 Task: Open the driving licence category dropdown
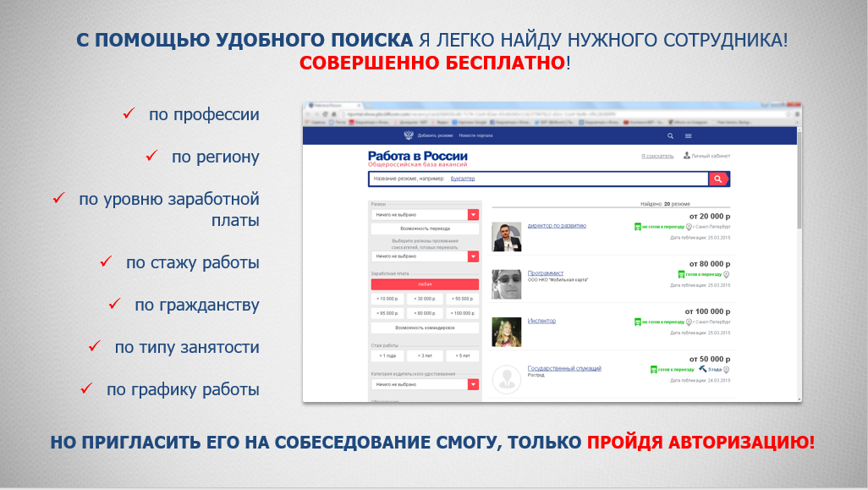coord(426,384)
